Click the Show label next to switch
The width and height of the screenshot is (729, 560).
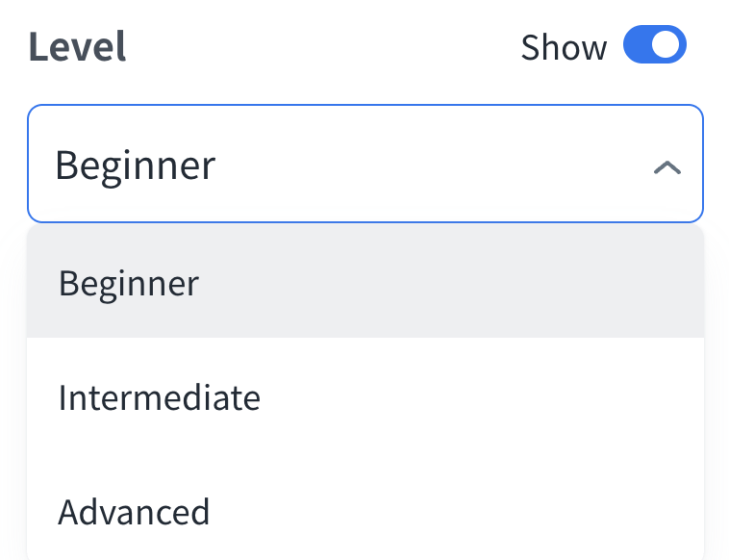(x=564, y=47)
